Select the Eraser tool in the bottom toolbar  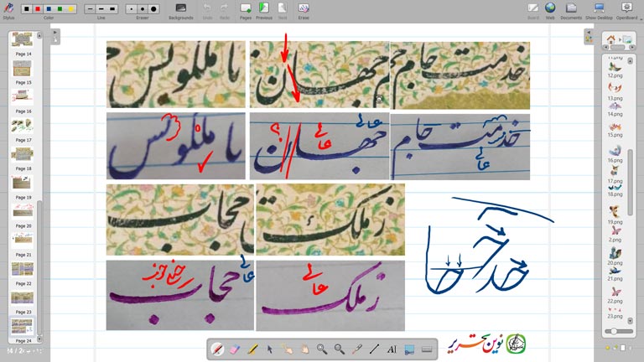pyautogui.click(x=235, y=349)
